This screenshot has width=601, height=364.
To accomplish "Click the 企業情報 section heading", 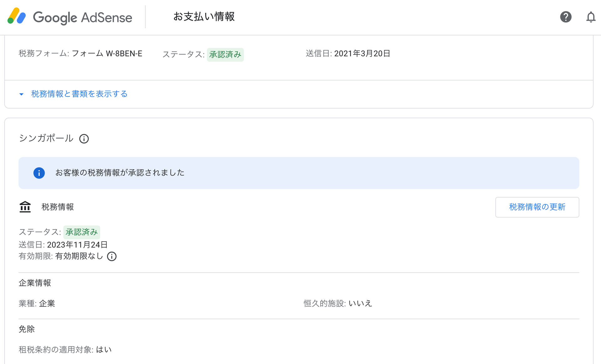I will 35,283.
